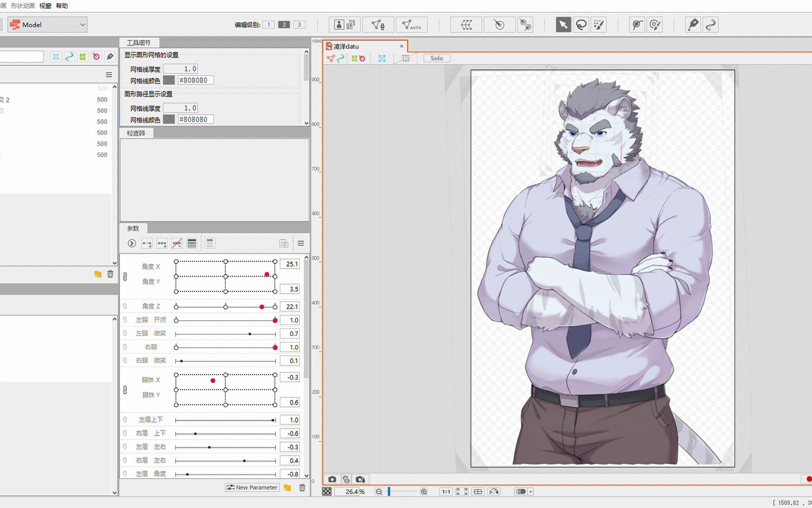This screenshot has height=508, width=812.
Task: Click the mesh grid color swatch
Action: 169,80
